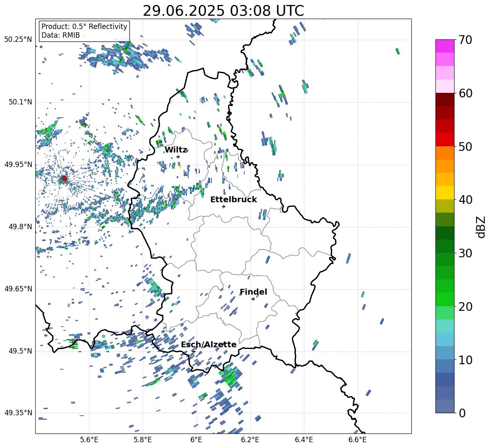
Task: Click the yellow colorbar segment at 40
Action: point(445,193)
